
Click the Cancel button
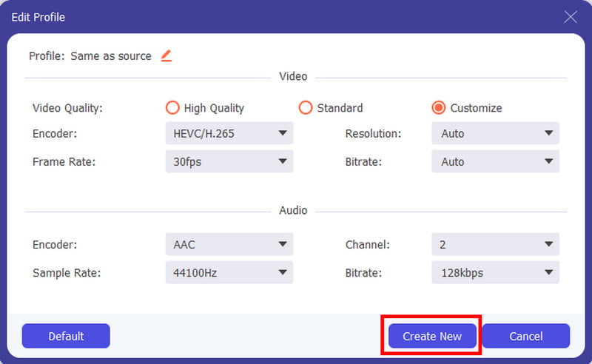526,336
